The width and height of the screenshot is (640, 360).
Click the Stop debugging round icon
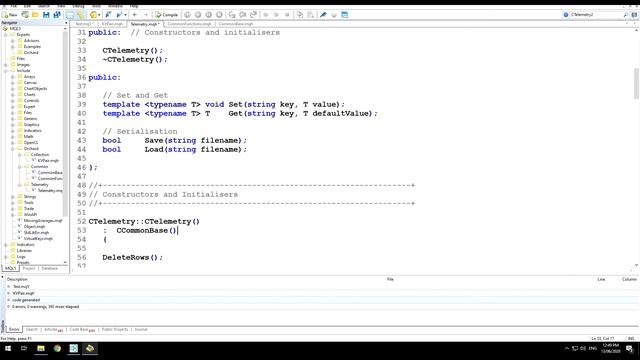click(x=219, y=15)
